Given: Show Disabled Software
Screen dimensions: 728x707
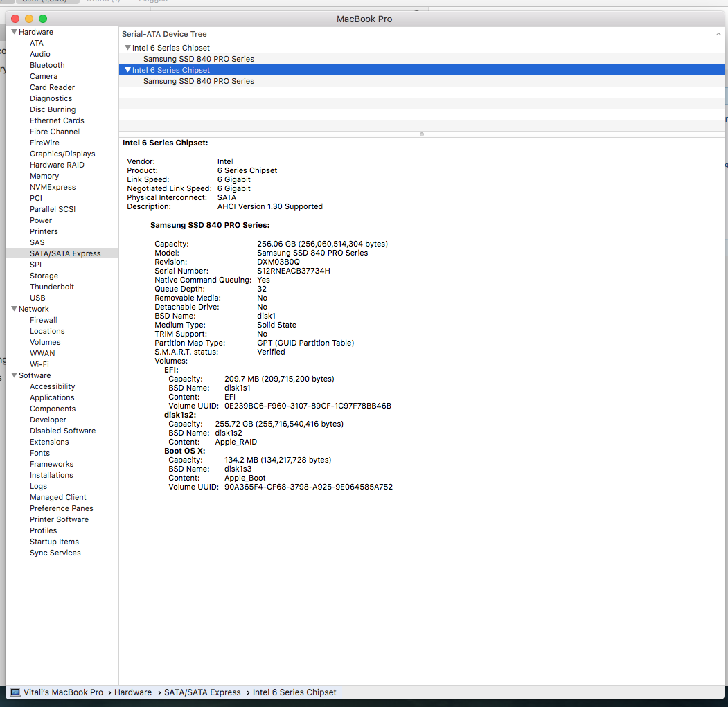Looking at the screenshot, I should pyautogui.click(x=62, y=431).
